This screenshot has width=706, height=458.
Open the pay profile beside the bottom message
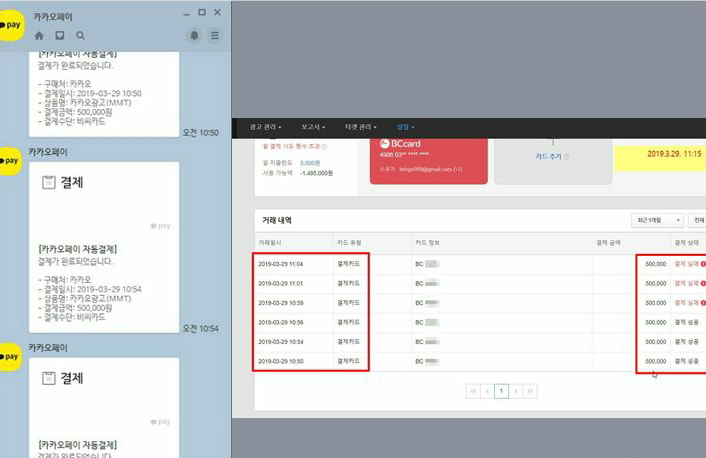[11, 357]
